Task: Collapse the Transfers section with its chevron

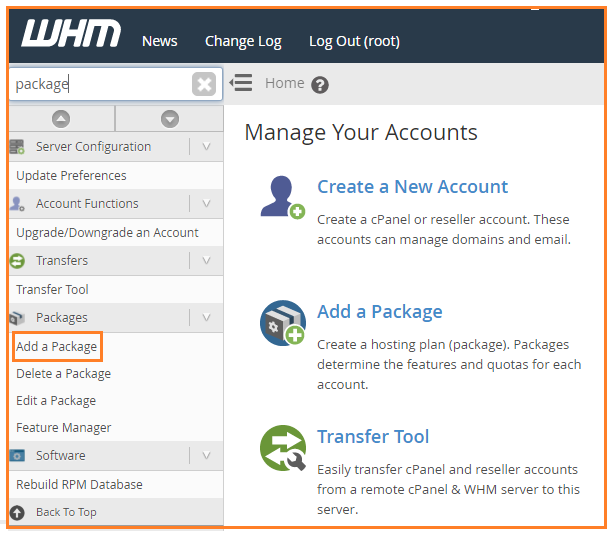Action: click(x=206, y=261)
